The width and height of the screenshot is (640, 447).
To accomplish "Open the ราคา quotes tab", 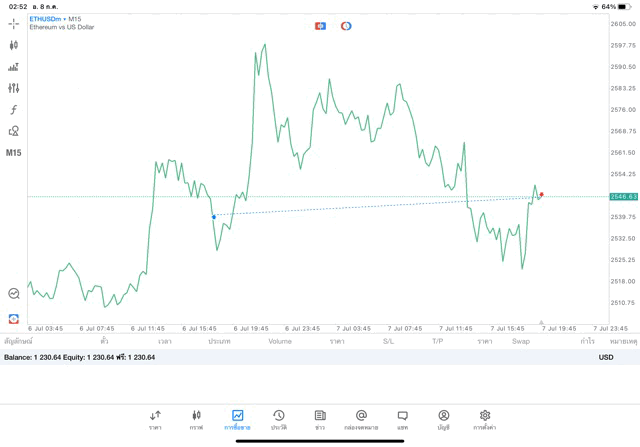I will pyautogui.click(x=155, y=419).
